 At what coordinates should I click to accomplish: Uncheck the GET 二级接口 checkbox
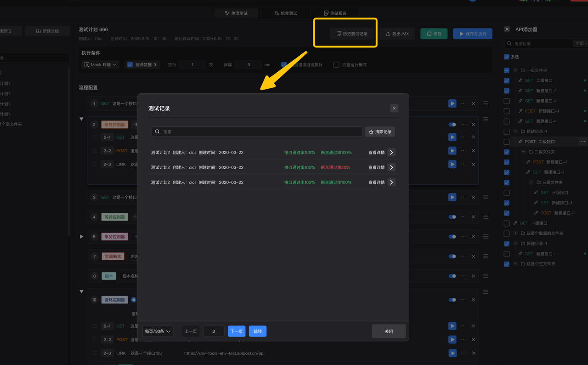click(x=507, y=80)
